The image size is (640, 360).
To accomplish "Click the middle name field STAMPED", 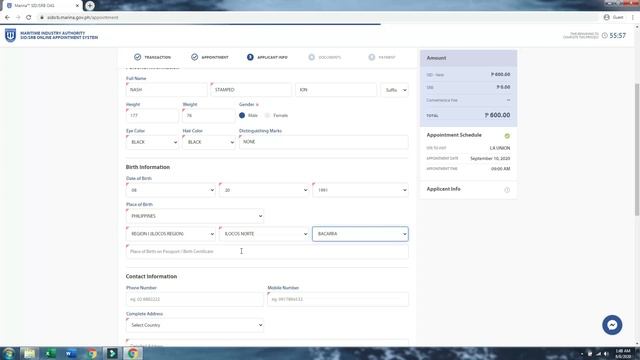I will pyautogui.click(x=251, y=90).
